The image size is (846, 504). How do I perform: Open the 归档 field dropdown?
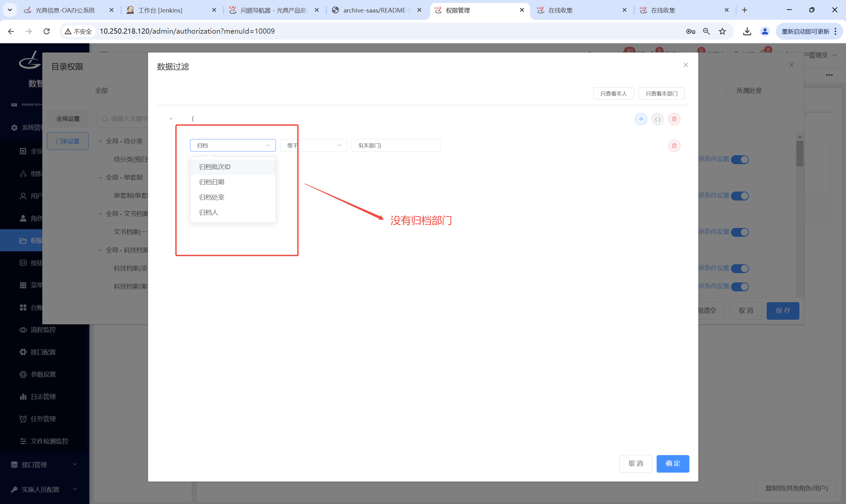point(233,145)
